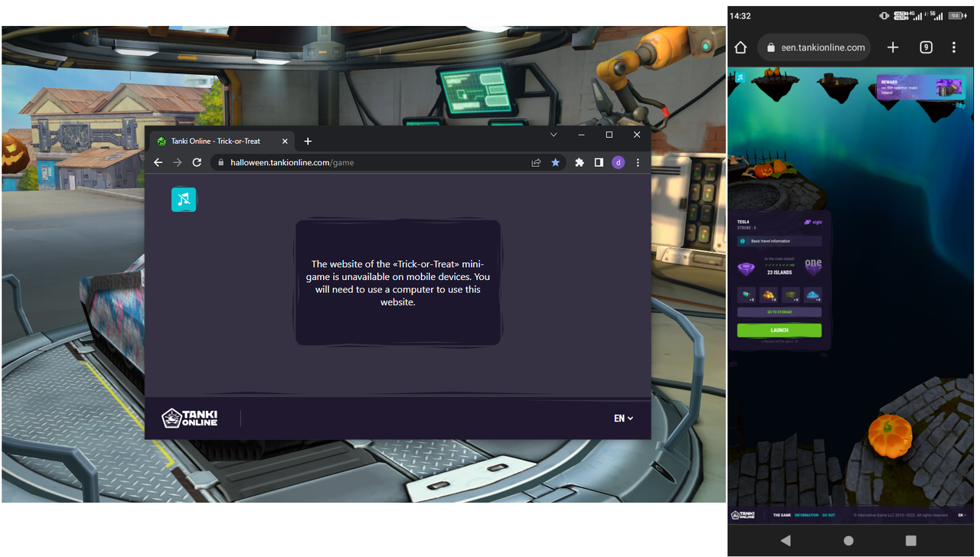Image resolution: width=980 pixels, height=557 pixels.
Task: Tap the Android back triangle
Action: pos(786,540)
